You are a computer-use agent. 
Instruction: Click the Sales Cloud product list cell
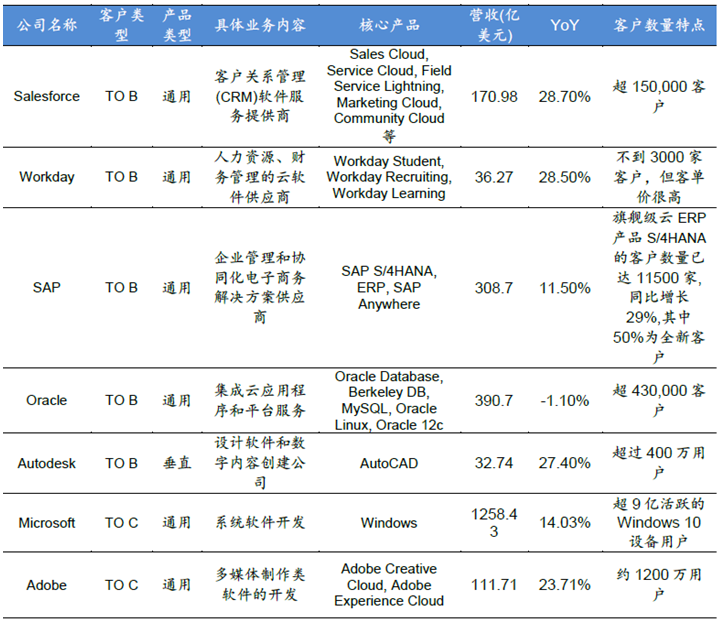click(389, 95)
